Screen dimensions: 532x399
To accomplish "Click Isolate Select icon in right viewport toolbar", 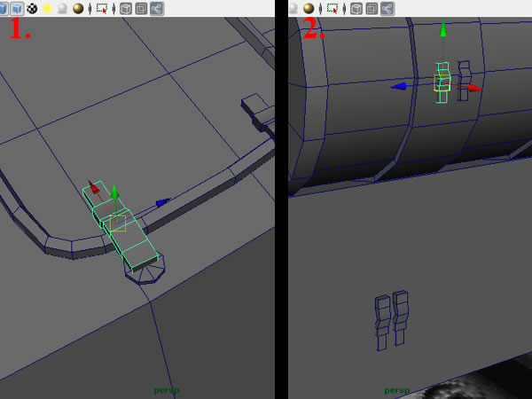I will [332, 9].
